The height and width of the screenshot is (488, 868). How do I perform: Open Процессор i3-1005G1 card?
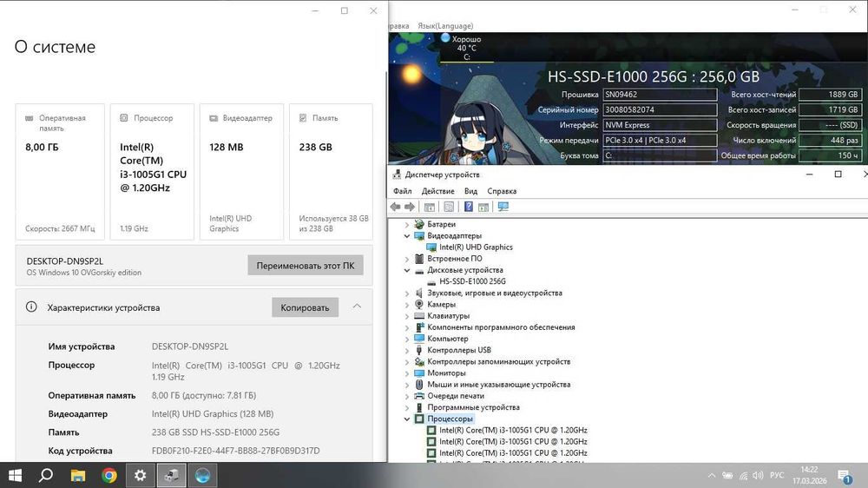[x=152, y=172]
